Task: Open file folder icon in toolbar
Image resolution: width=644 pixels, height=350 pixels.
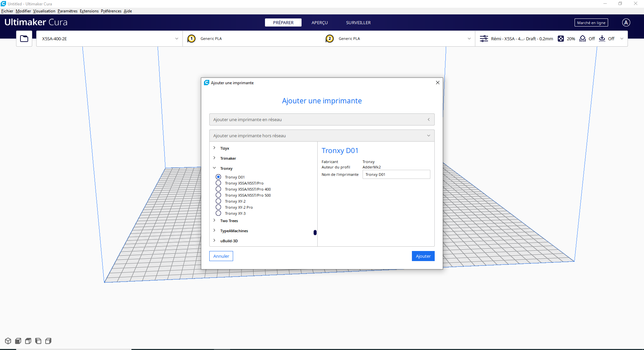Action: point(24,39)
